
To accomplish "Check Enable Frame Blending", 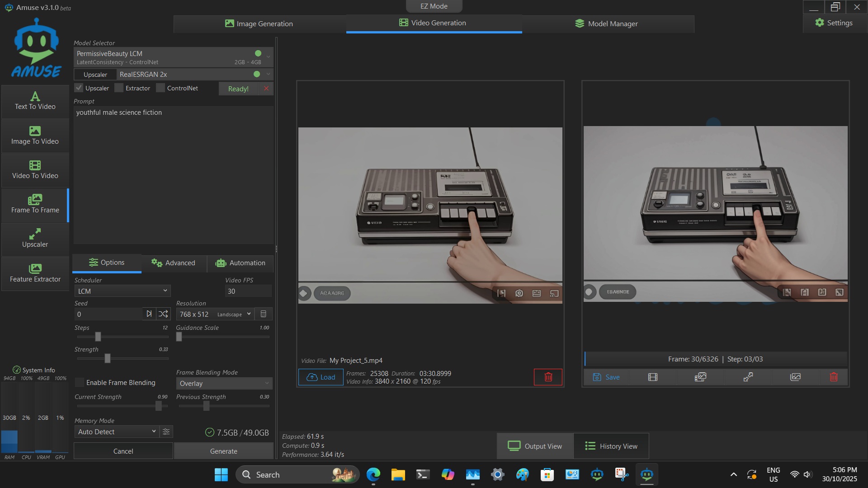I will [x=80, y=382].
